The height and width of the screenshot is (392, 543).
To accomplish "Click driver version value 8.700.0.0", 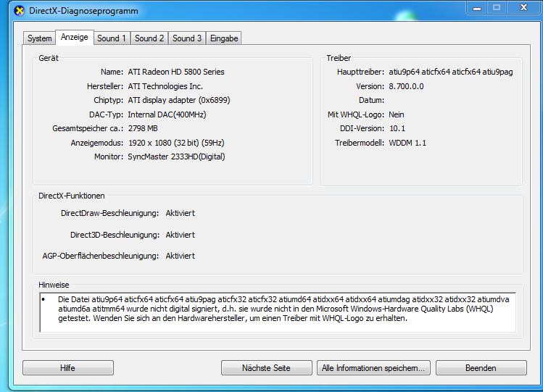I will pos(406,86).
